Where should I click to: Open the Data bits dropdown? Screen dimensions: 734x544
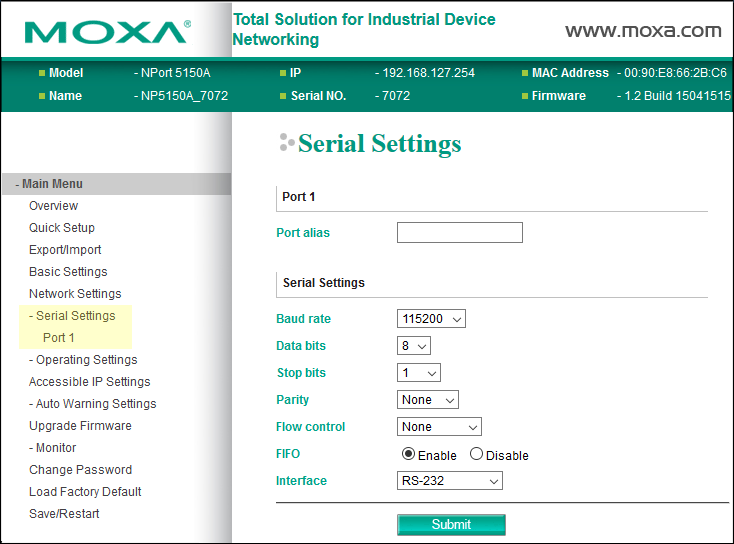coord(414,346)
